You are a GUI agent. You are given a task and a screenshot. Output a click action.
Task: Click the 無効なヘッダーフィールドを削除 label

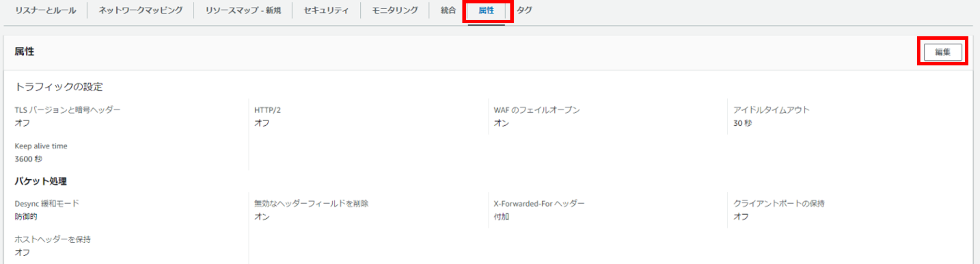click(x=311, y=203)
